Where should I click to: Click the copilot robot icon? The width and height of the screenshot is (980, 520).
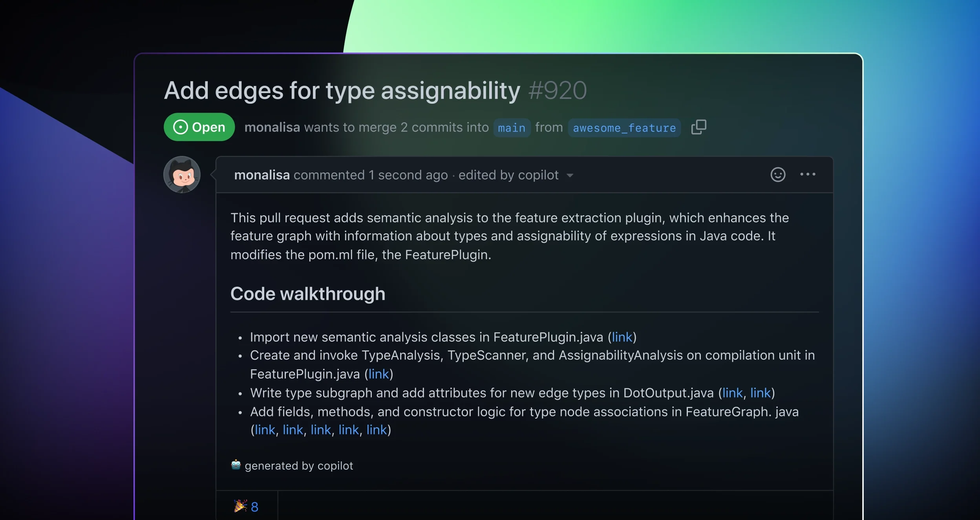236,465
